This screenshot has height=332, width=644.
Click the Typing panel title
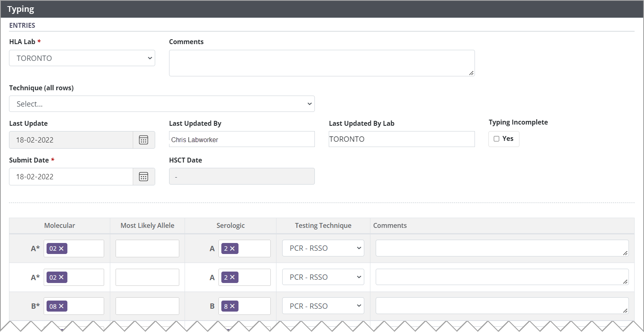pyautogui.click(x=21, y=9)
